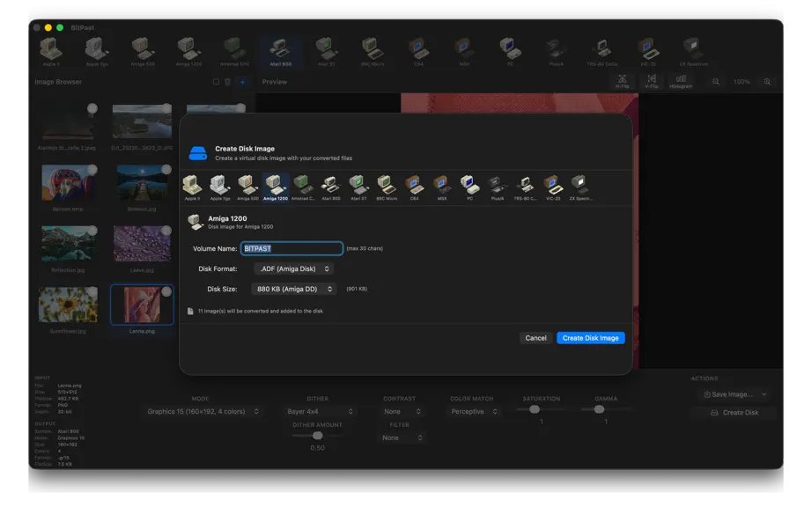Zoom out the preview
The image size is (812, 507).
tap(716, 82)
